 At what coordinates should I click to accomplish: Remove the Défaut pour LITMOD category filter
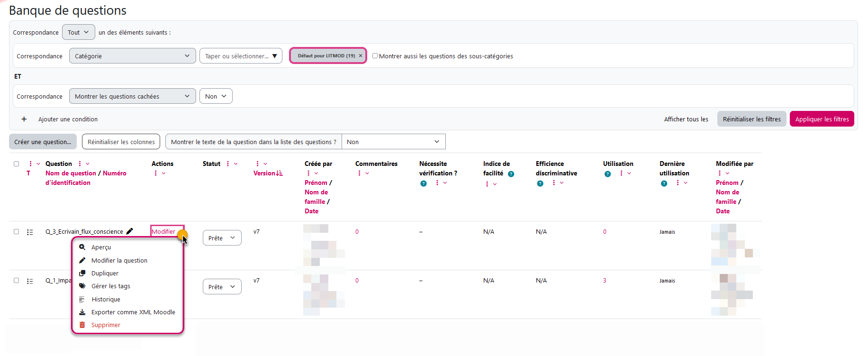[361, 55]
